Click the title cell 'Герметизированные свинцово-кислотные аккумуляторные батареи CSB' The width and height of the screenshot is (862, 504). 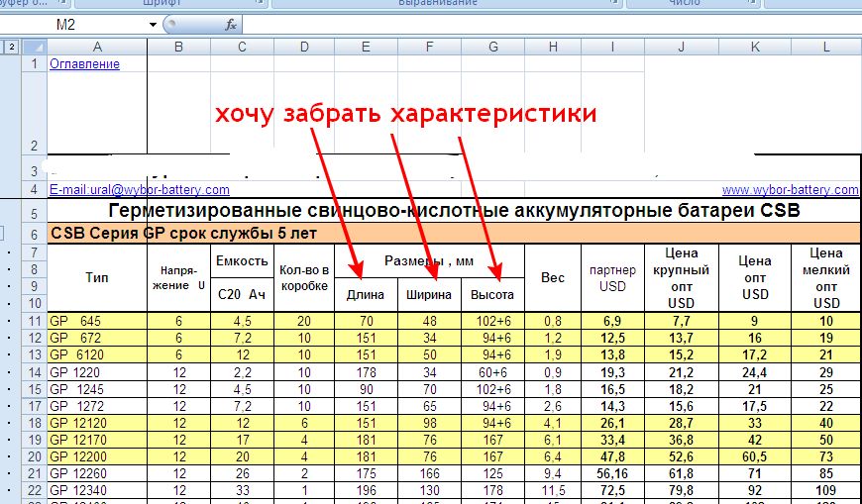[x=454, y=211]
